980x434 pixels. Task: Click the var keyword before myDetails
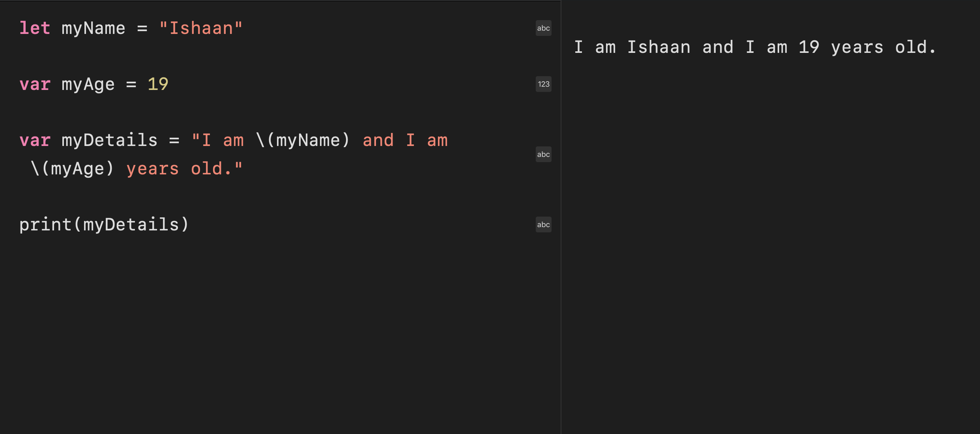[35, 140]
